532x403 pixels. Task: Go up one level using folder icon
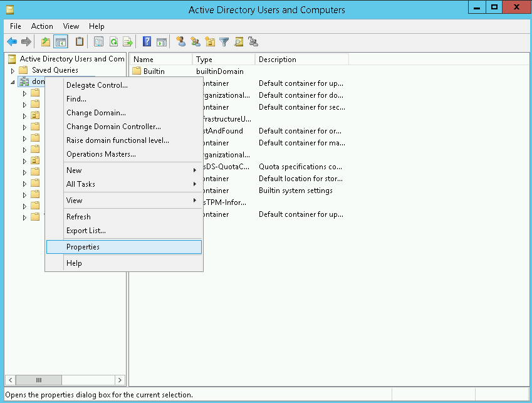click(46, 42)
